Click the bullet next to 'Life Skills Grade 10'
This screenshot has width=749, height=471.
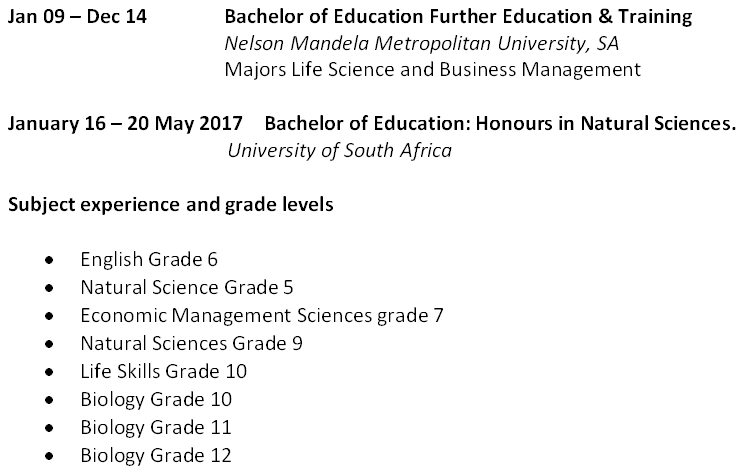[x=50, y=372]
